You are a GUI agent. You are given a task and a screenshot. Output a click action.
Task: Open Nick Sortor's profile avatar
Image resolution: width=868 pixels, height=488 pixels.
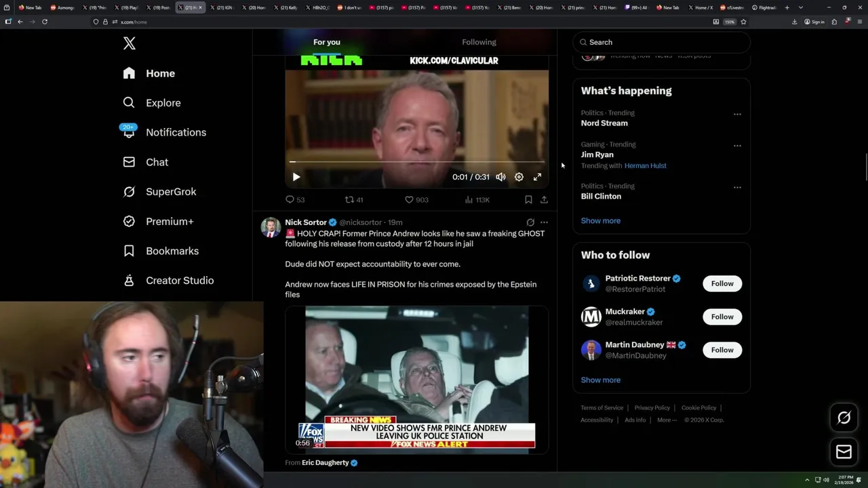click(271, 228)
